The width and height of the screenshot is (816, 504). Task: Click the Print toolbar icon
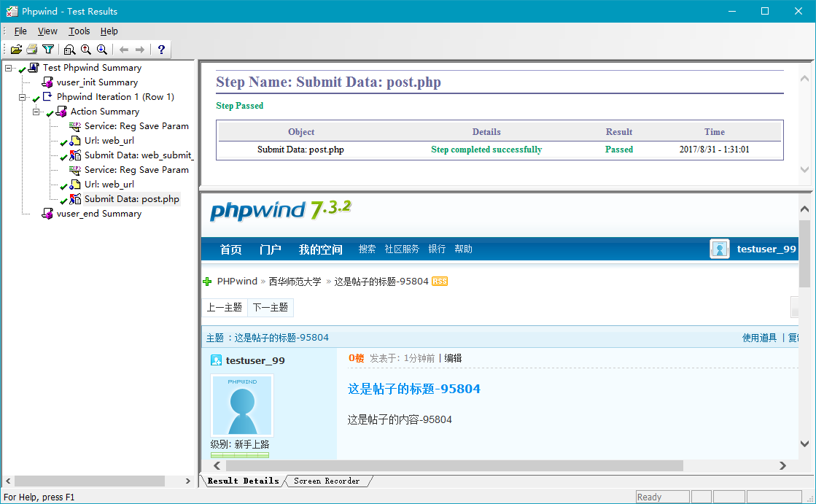[x=32, y=50]
